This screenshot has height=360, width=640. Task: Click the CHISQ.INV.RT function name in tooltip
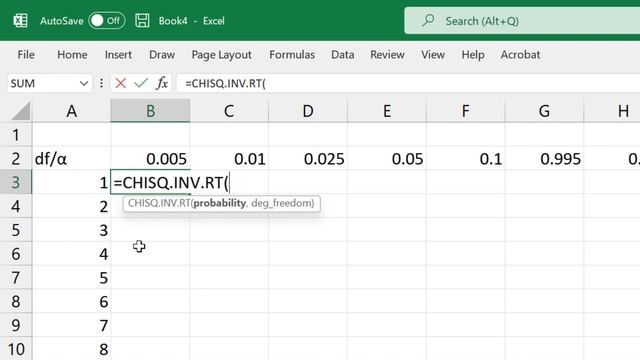[159, 203]
